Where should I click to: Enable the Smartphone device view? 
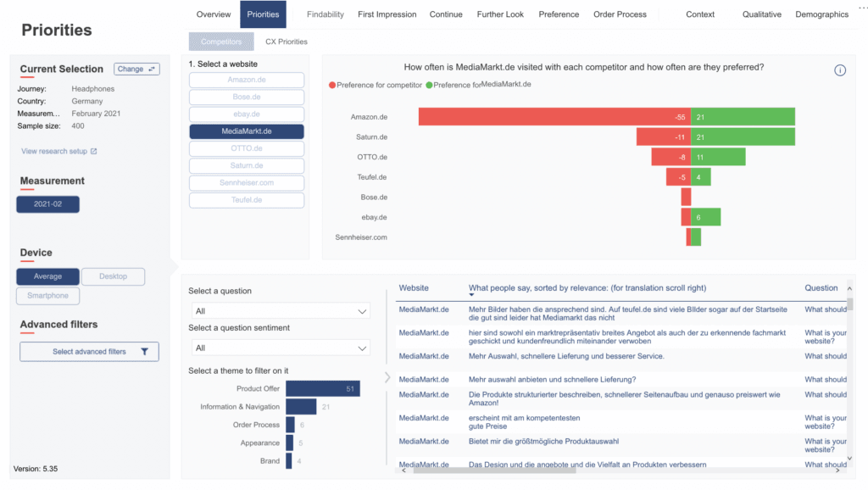47,295
